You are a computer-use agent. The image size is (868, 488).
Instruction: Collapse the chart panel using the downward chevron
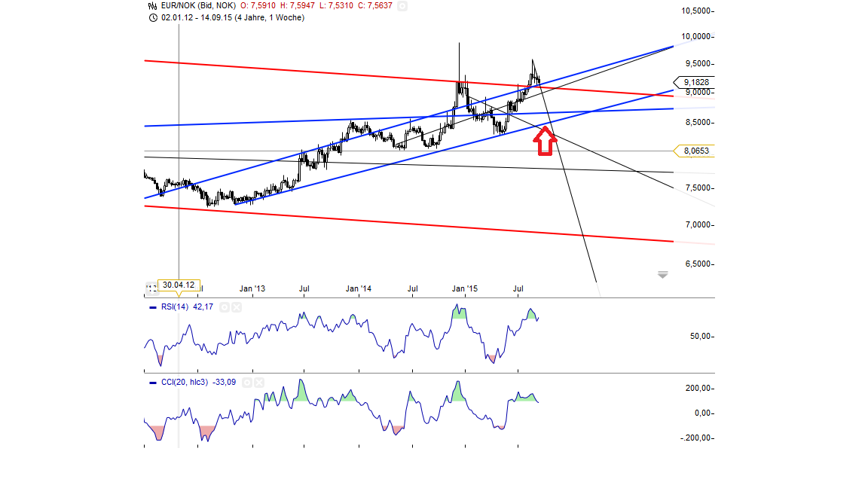click(x=662, y=275)
